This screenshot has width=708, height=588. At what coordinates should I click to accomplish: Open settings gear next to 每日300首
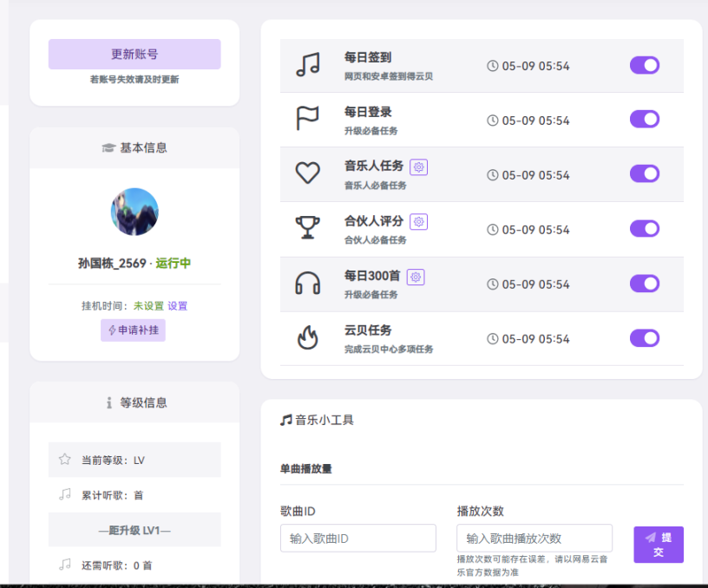pyautogui.click(x=416, y=277)
